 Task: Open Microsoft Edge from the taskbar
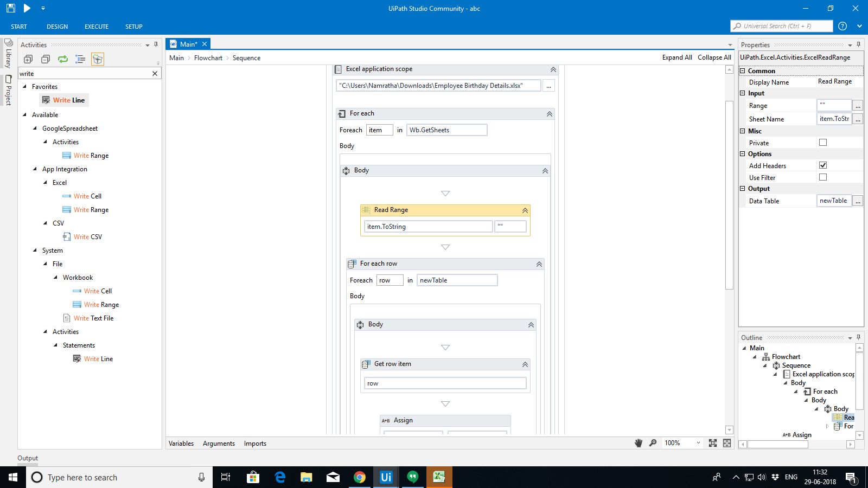click(280, 477)
